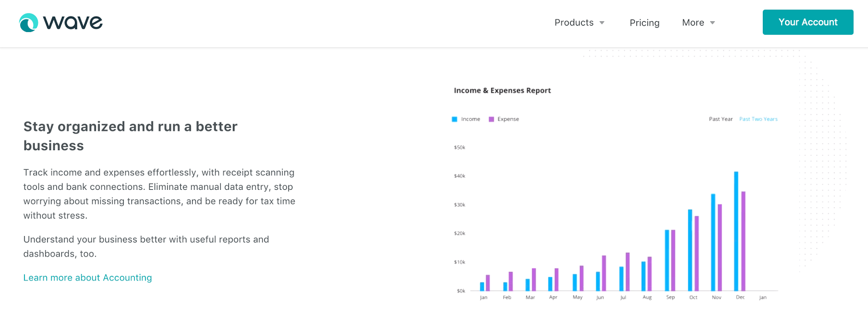868x332 pixels.
Task: Click the arrow beside More
Action: (x=712, y=23)
